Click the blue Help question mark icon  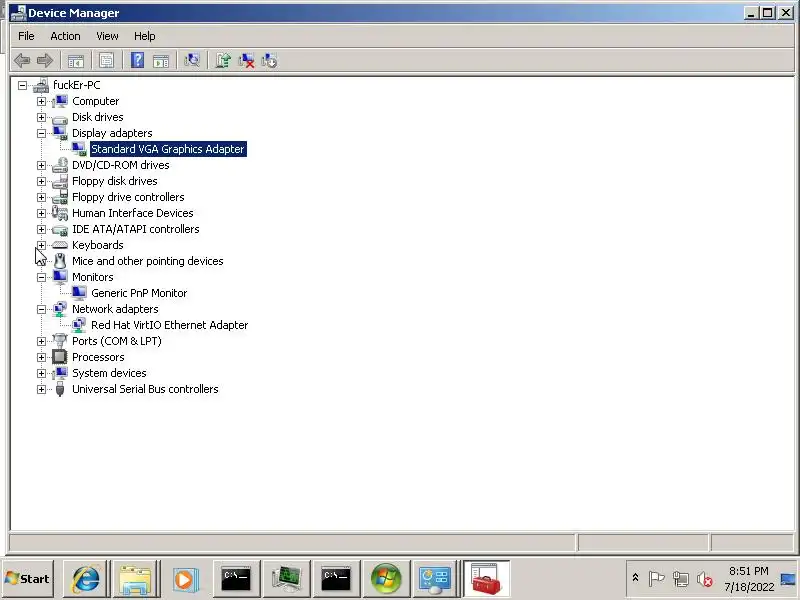coord(137,61)
